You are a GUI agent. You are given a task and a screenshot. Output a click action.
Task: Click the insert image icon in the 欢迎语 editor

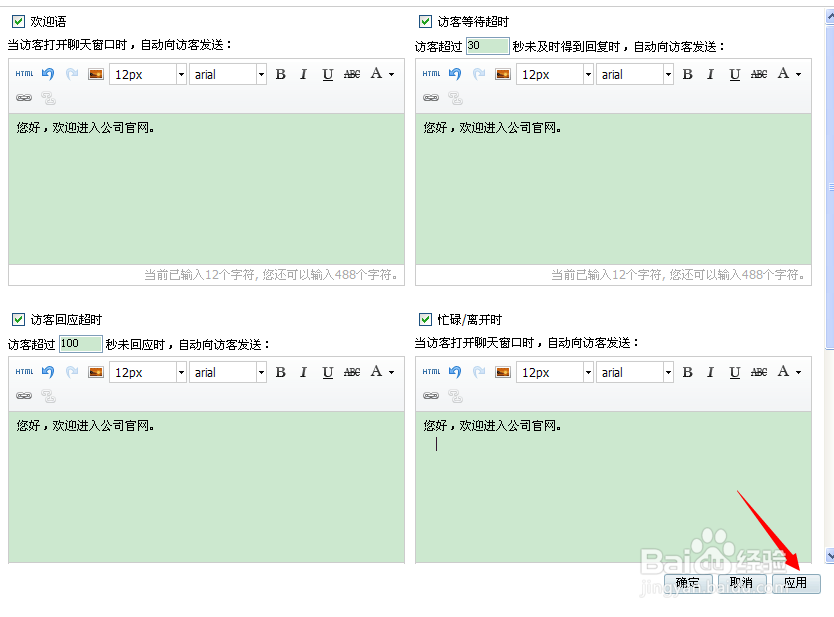[x=94, y=73]
